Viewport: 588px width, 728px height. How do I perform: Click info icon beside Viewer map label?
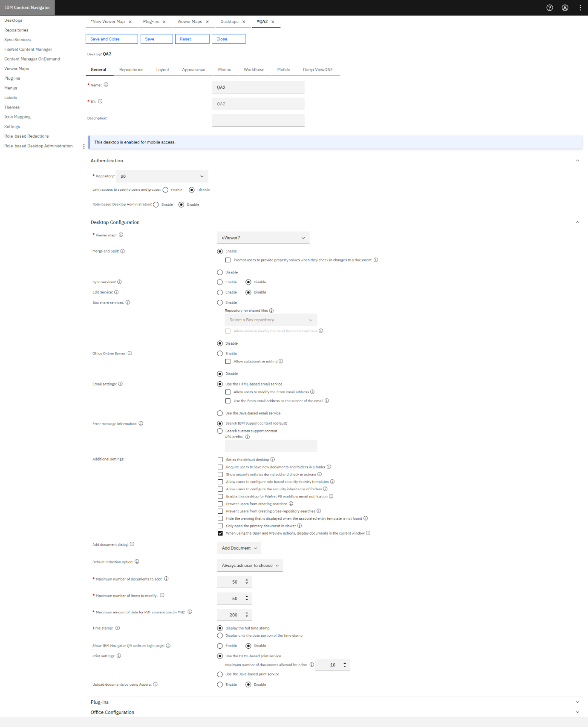121,235
